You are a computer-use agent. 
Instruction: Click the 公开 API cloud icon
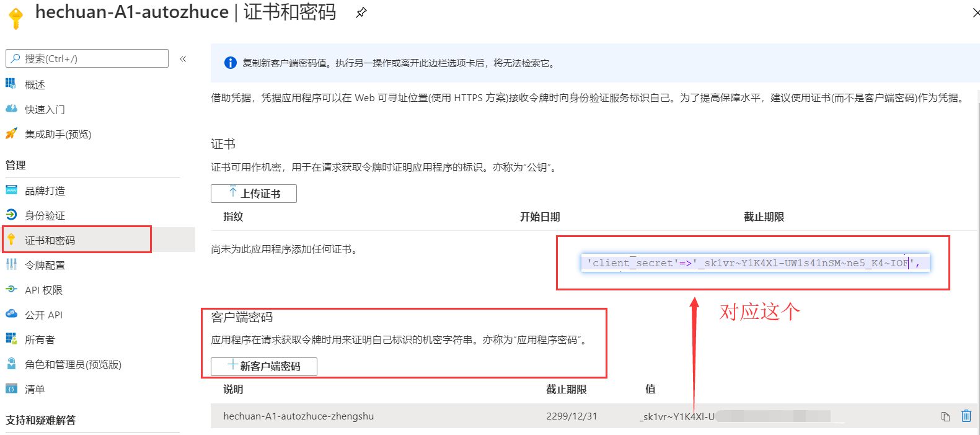tap(11, 314)
